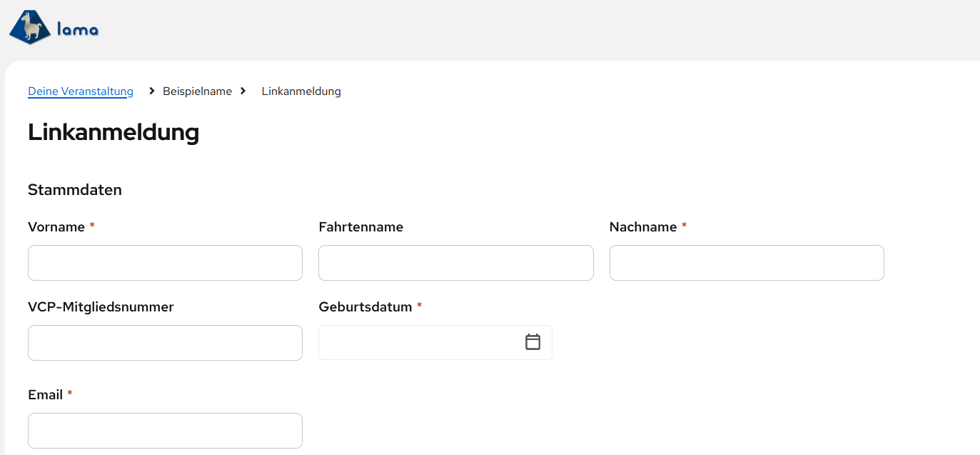This screenshot has height=455, width=980.
Task: Click inside the Fahrtenname field
Action: pos(455,263)
